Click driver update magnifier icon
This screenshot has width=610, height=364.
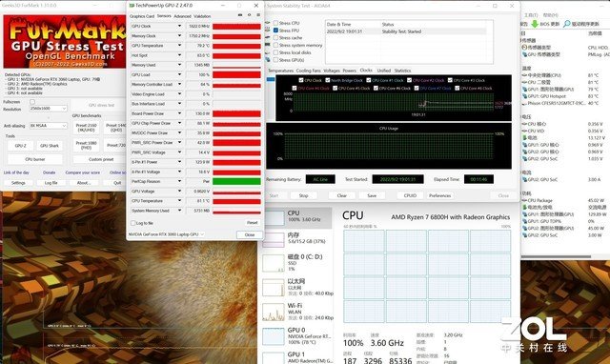[567, 24]
